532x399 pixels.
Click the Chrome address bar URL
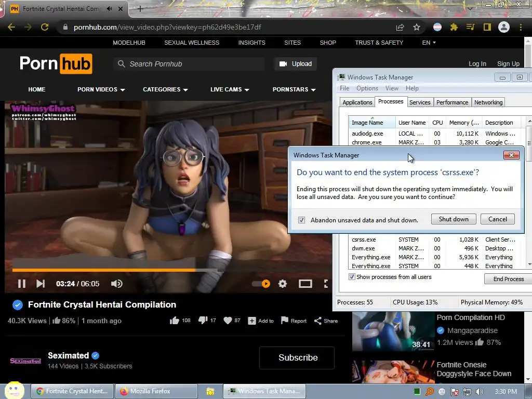coord(168,27)
